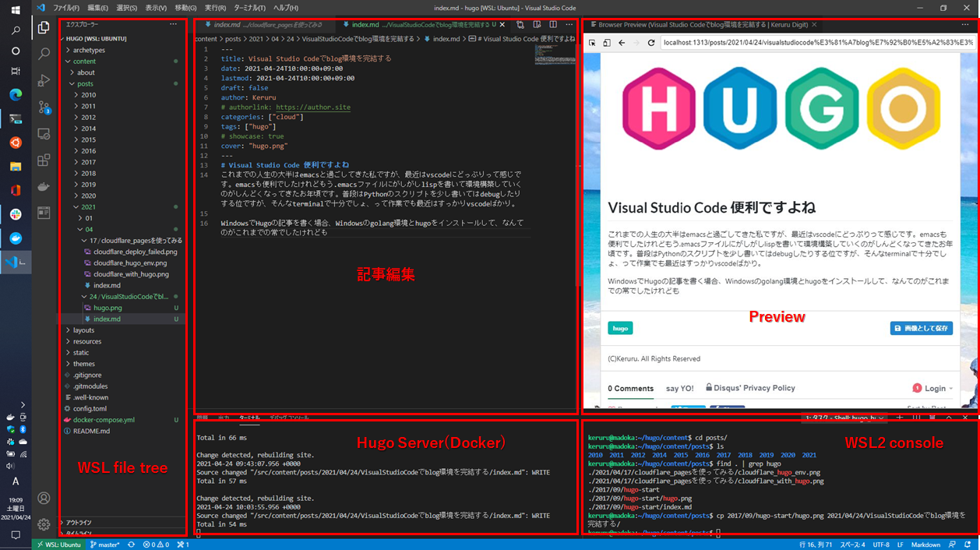Screen dimensions: 980x550
Task: Expand the themes folder
Action: pos(83,364)
